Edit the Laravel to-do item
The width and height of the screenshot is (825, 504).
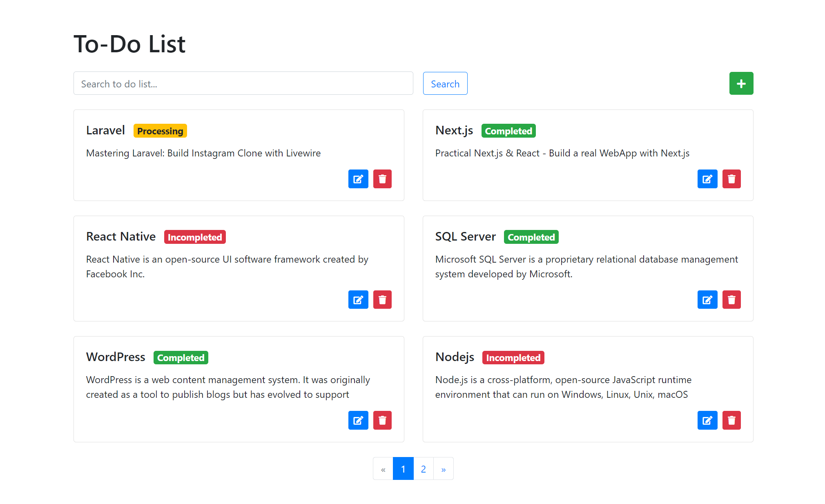[358, 179]
